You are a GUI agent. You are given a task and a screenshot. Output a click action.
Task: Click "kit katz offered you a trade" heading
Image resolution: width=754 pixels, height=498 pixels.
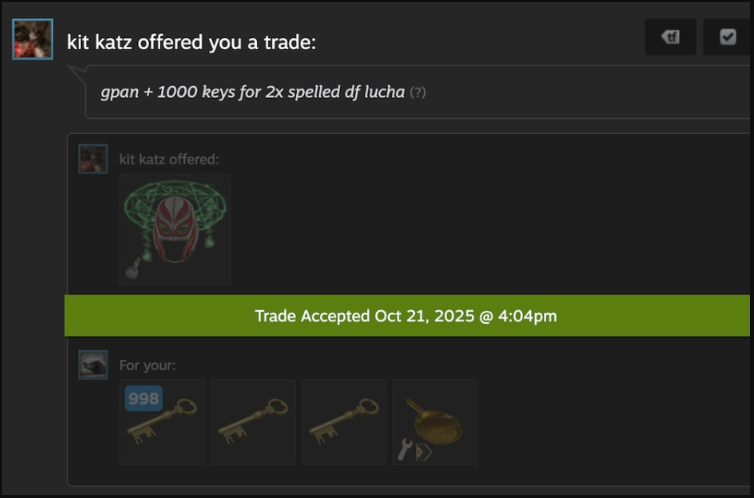coord(191,42)
